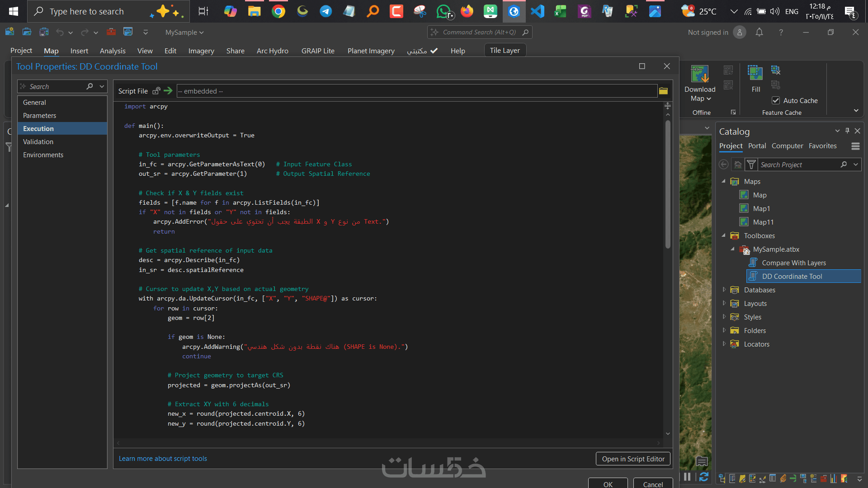Open Chrome from the Windows taskbar

pos(278,11)
